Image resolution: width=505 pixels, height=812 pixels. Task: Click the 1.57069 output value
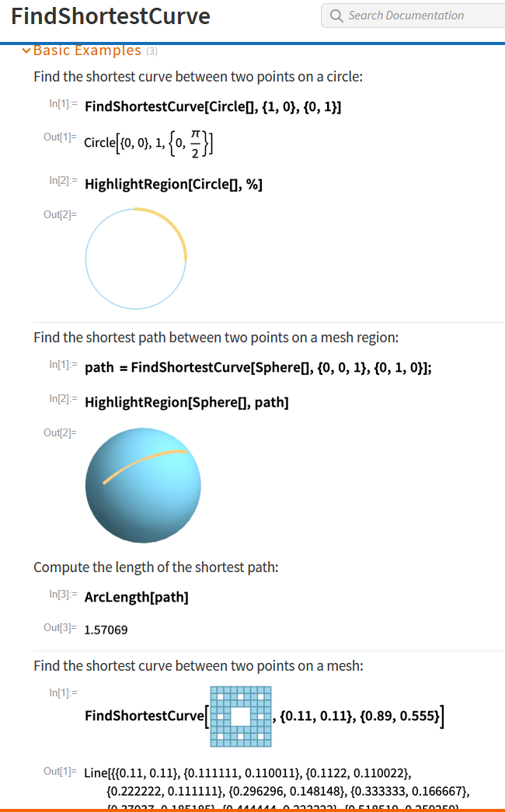click(106, 630)
